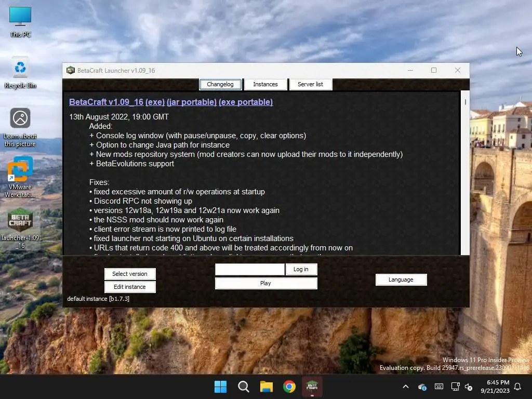Click the 'versions 12w18a, 12w19a and 12w21a' line

tap(184, 210)
